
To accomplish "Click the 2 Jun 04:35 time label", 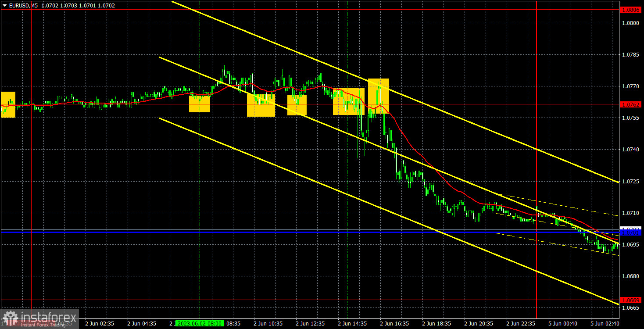I will point(143,323).
